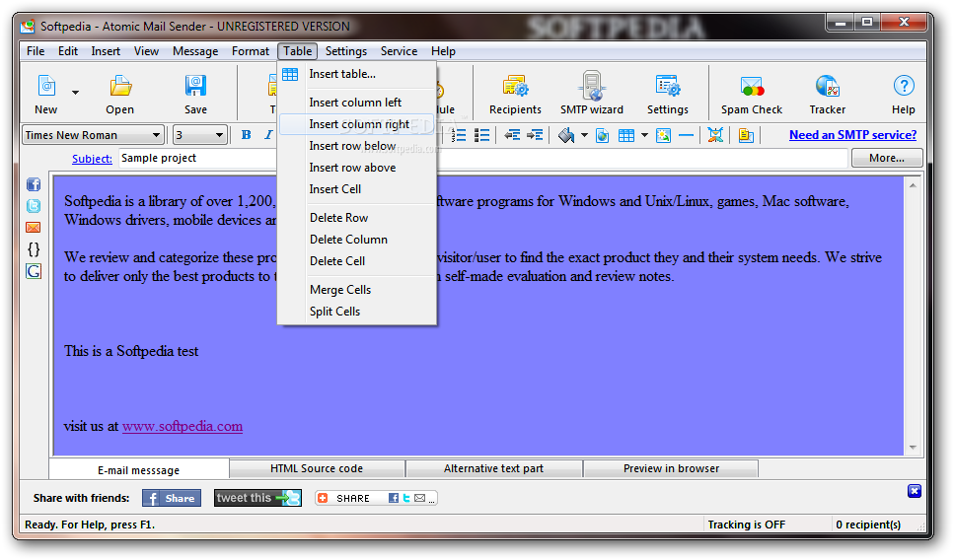Toggle Italic formatting
Screen dimensions: 954x560
[268, 135]
